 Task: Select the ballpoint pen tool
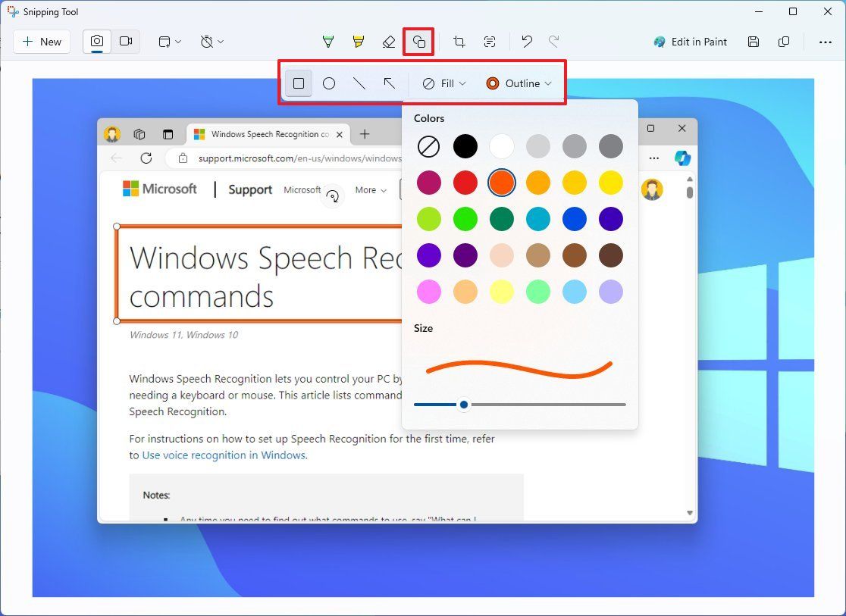(328, 42)
